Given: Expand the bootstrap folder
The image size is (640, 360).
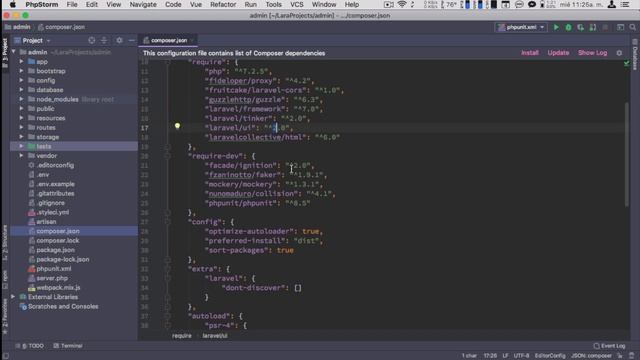Looking at the screenshot, I should (x=21, y=71).
